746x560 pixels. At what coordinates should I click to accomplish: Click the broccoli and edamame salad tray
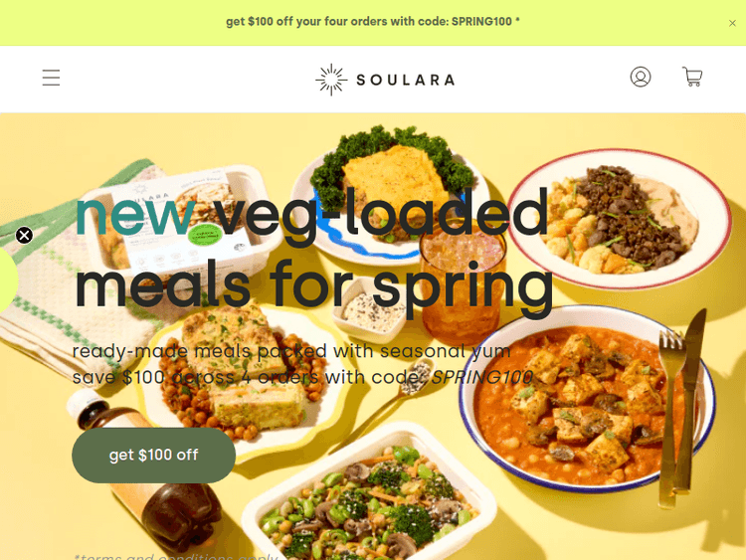tap(368, 494)
